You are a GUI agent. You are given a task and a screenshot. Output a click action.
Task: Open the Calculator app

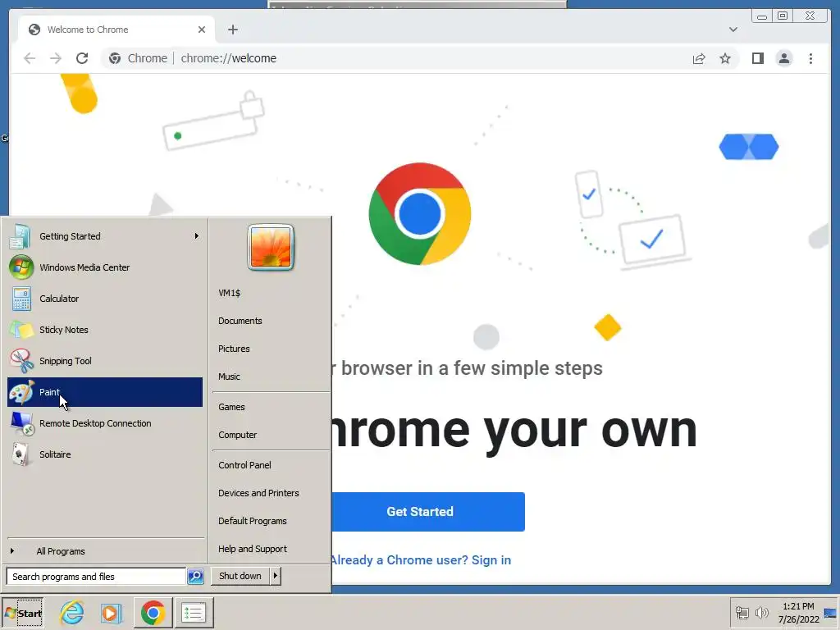pos(105,299)
